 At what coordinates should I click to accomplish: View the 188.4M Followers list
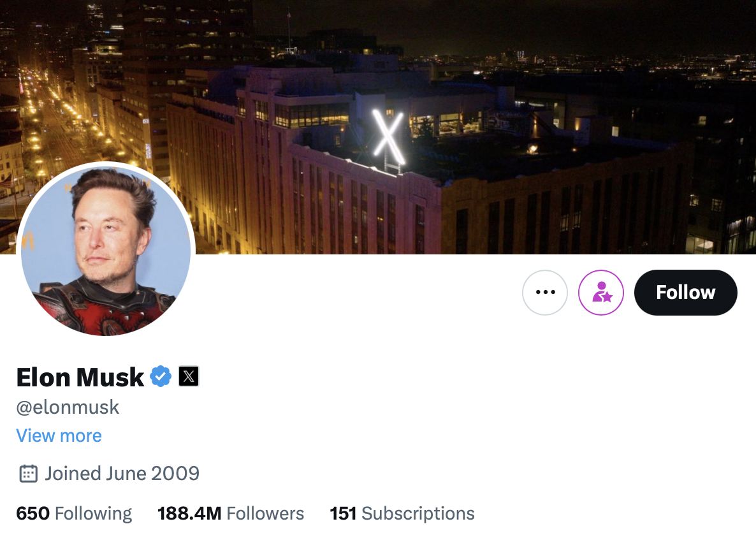230,513
